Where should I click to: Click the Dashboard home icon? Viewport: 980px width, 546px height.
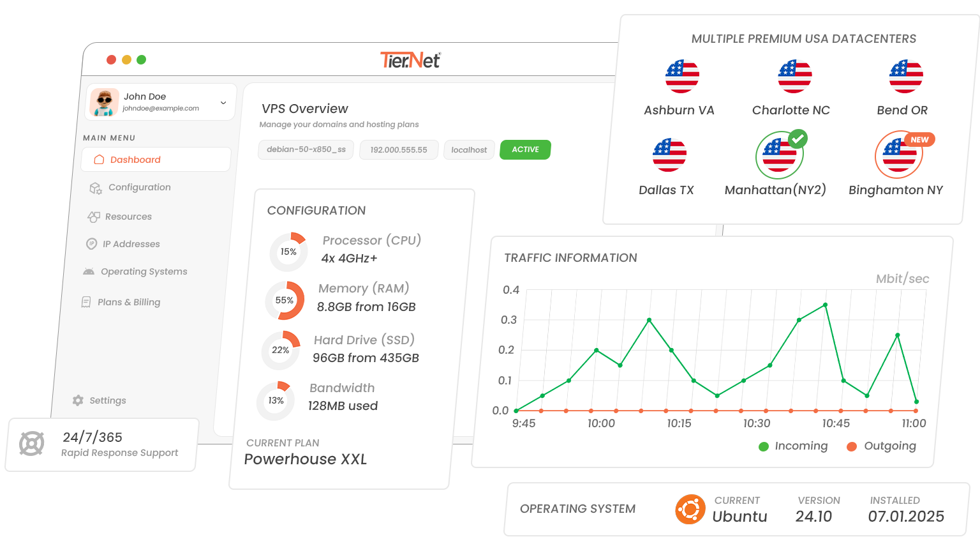[99, 160]
